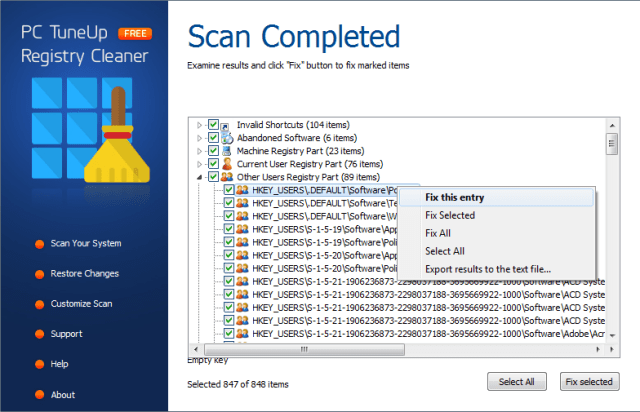Image resolution: width=640 pixels, height=412 pixels.
Task: Choose Fix Selected in the context menu
Action: click(496, 216)
